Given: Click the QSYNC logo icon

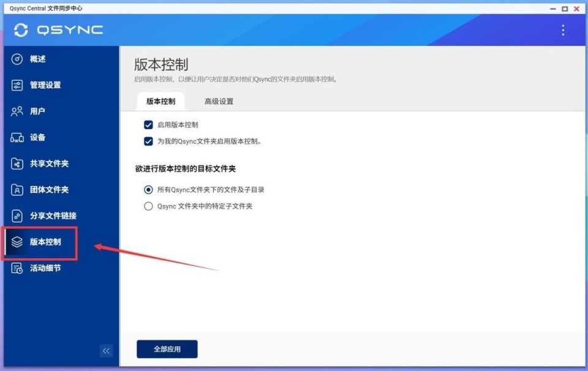Looking at the screenshot, I should pos(21,29).
